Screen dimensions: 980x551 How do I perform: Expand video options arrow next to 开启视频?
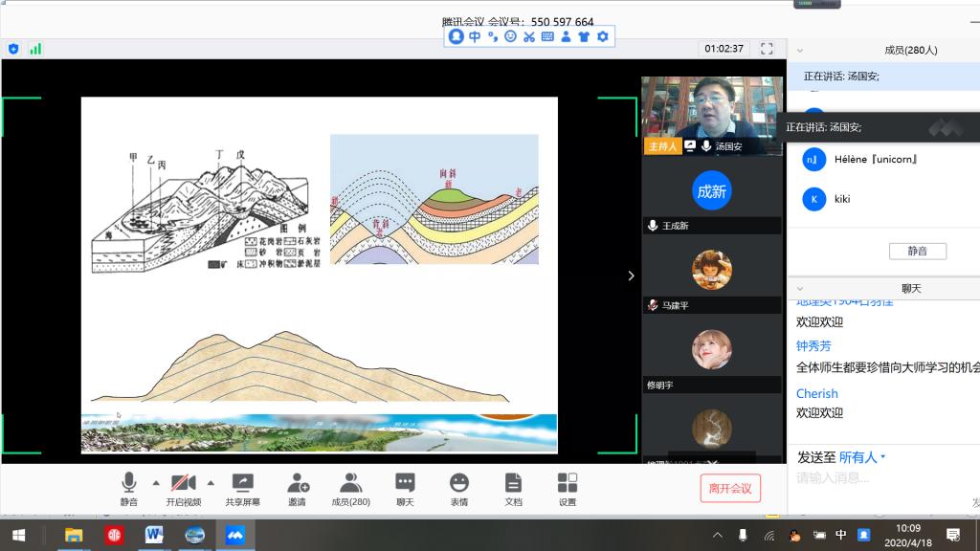[211, 481]
